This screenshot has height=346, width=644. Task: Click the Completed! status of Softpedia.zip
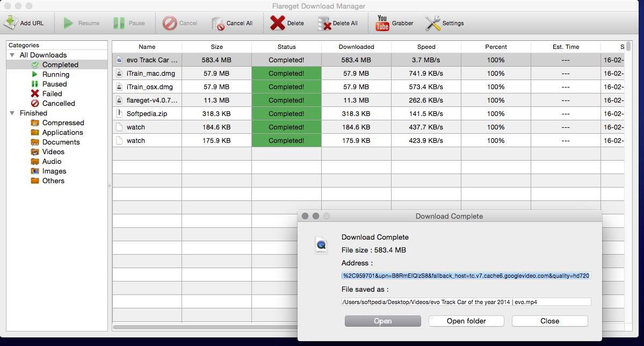pos(287,113)
